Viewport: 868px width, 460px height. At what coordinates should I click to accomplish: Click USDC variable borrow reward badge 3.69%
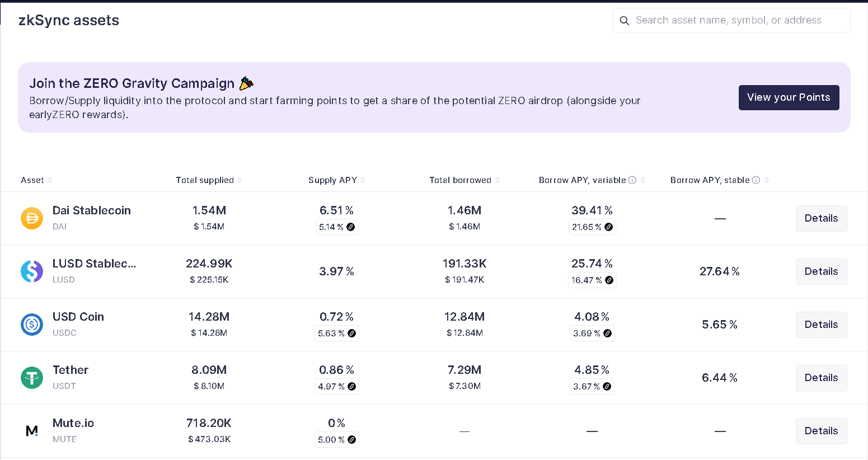(x=592, y=334)
